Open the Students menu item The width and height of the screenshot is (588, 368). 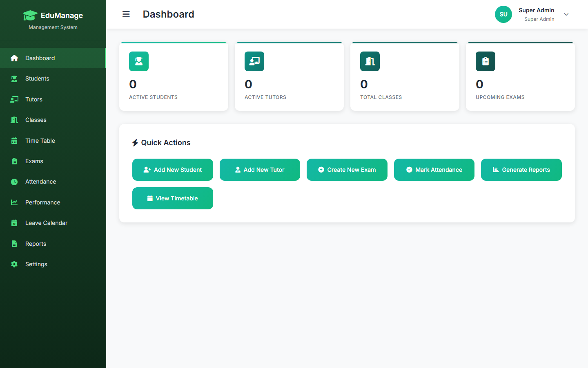point(53,79)
